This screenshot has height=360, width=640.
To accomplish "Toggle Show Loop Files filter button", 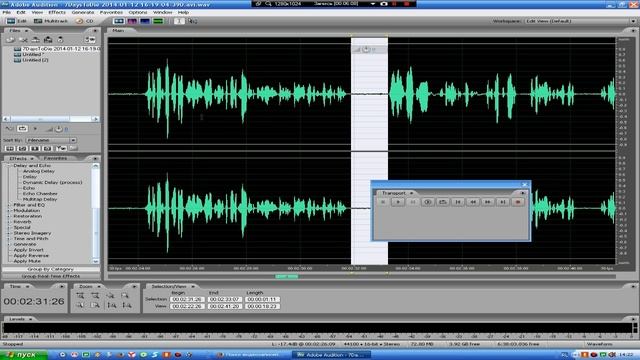I will click(x=22, y=149).
